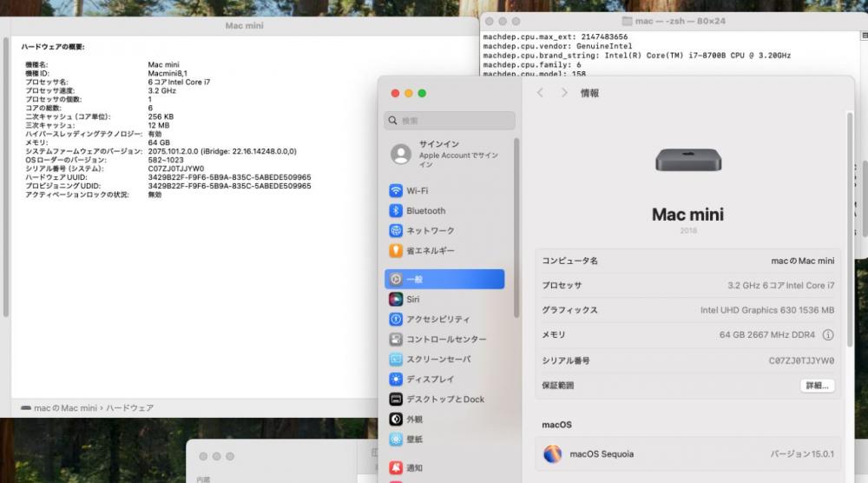Click the Bluetooth sidebar icon
868x483 pixels.
tap(395, 210)
